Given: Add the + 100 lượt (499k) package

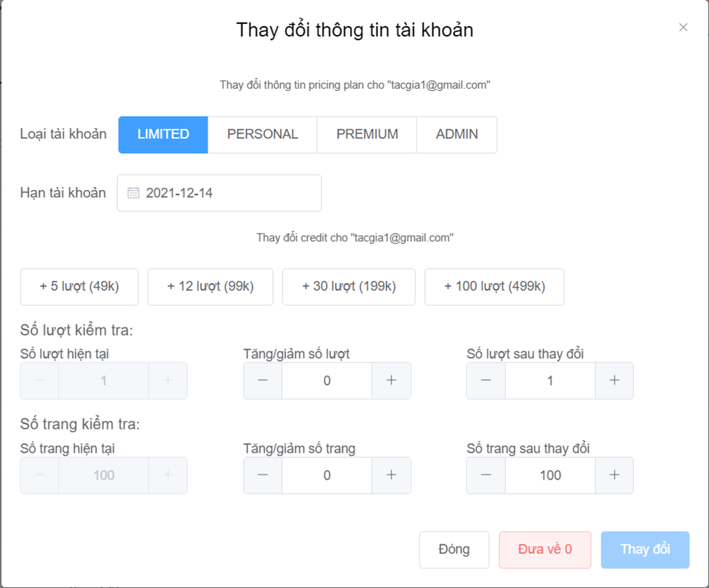Looking at the screenshot, I should [x=494, y=287].
